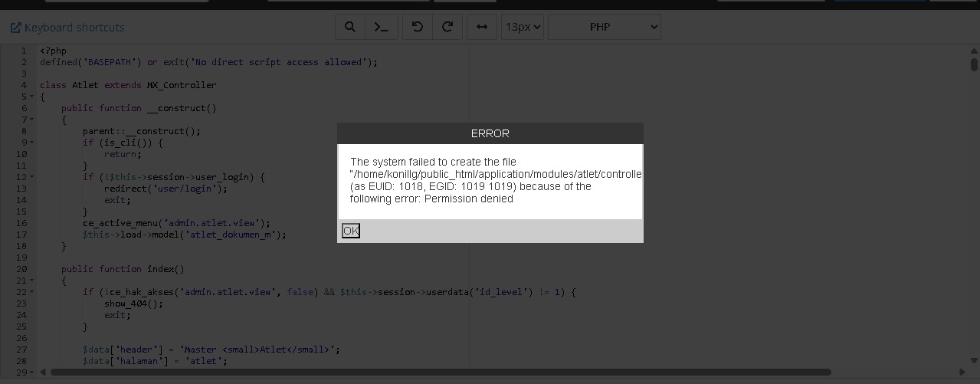Toggle line wrap with double-arrow icon
The image size is (980, 384).
click(482, 27)
